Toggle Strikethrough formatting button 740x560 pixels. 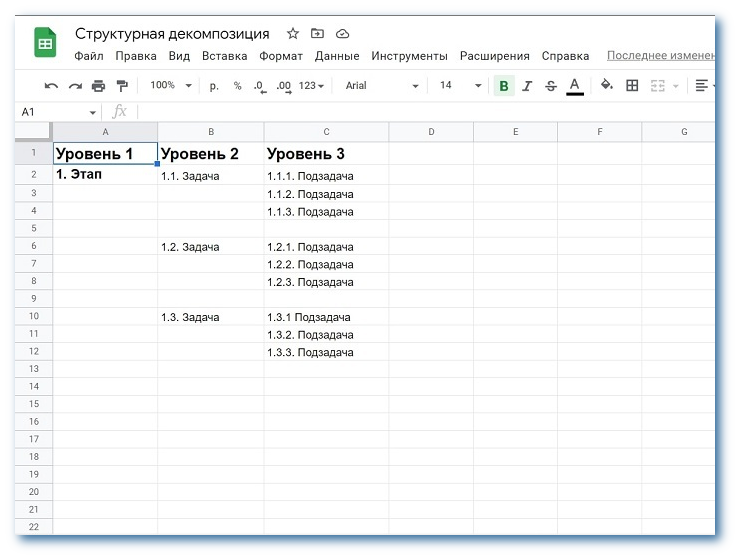pyautogui.click(x=551, y=86)
